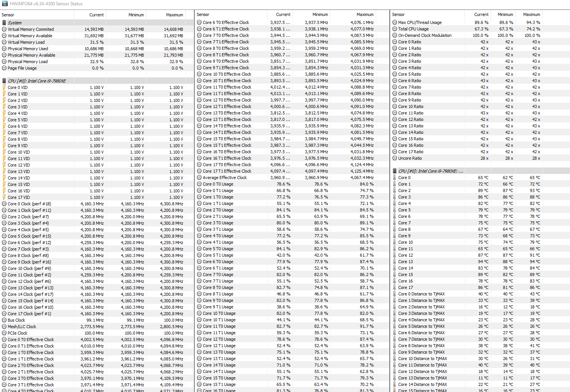The image size is (570, 392).
Task: Select the CPU [#0]: Intel Core i9-7980XE header in the first panel
Action: pos(97,81)
